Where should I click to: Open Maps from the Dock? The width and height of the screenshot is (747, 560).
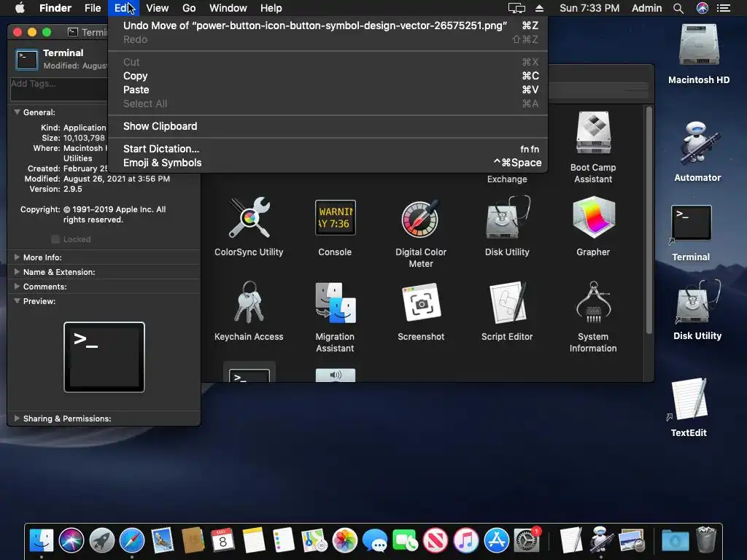pos(314,540)
